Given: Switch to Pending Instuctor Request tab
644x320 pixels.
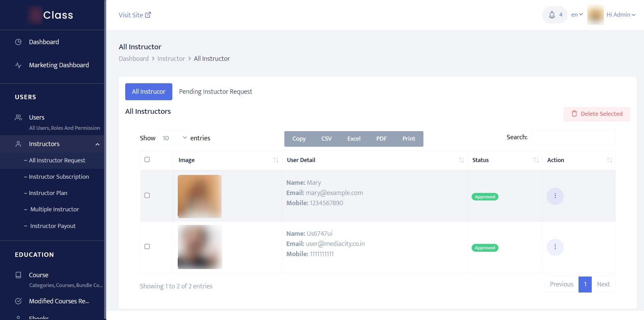Looking at the screenshot, I should [x=215, y=91].
